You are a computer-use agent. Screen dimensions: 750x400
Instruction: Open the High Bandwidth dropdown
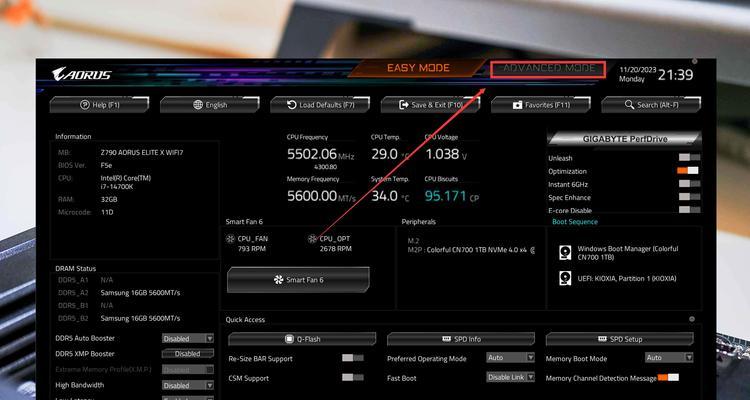point(188,385)
